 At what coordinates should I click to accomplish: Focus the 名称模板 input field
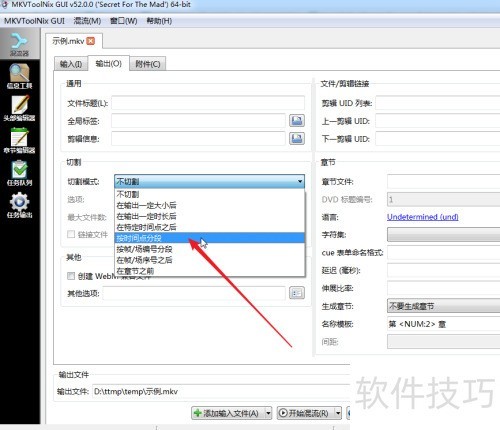[x=443, y=324]
